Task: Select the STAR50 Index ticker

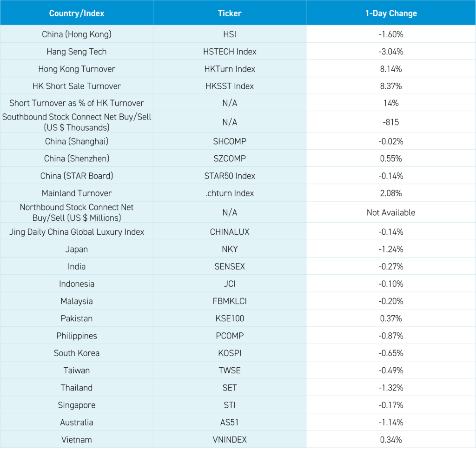Action: (x=230, y=176)
